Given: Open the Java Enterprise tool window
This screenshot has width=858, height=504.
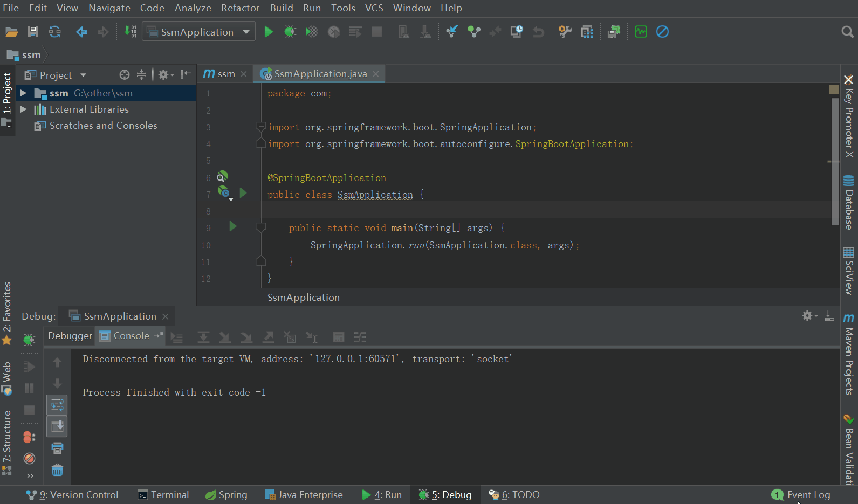Looking at the screenshot, I should click(x=304, y=495).
